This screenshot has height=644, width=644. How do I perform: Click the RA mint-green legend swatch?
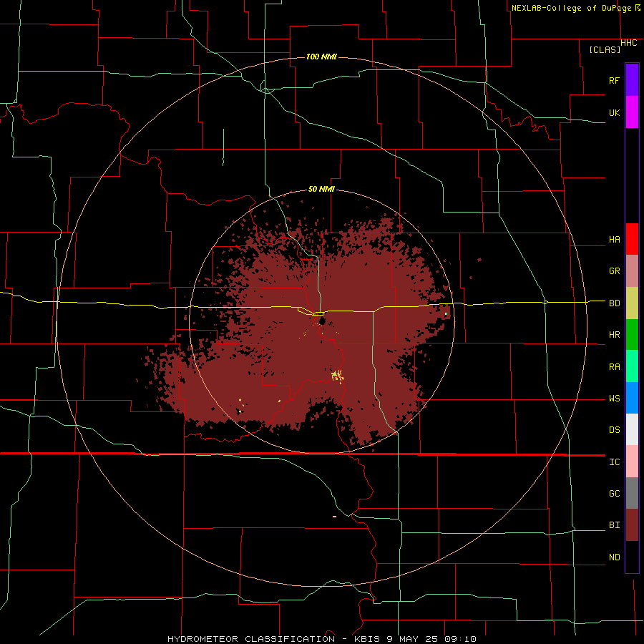pos(632,366)
